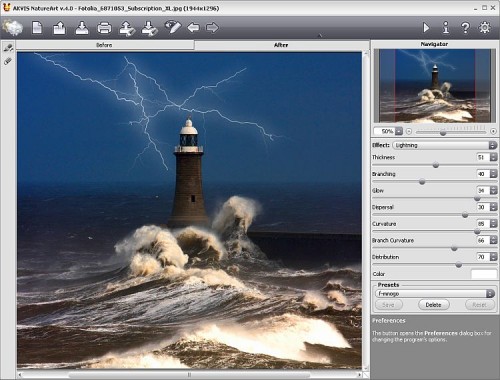Image resolution: width=500 pixels, height=380 pixels.
Task: Load guiding lines with pencil-up icon
Action: pyautogui.click(x=127, y=28)
